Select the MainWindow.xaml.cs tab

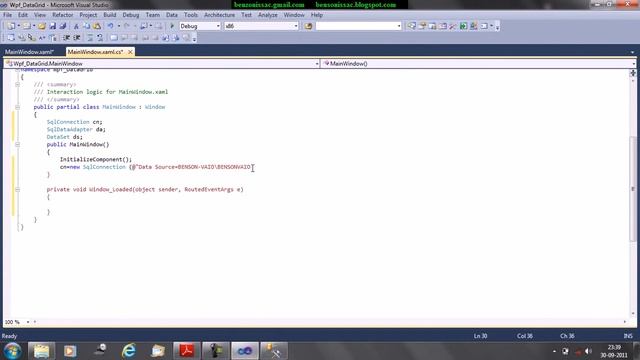pyautogui.click(x=96, y=52)
